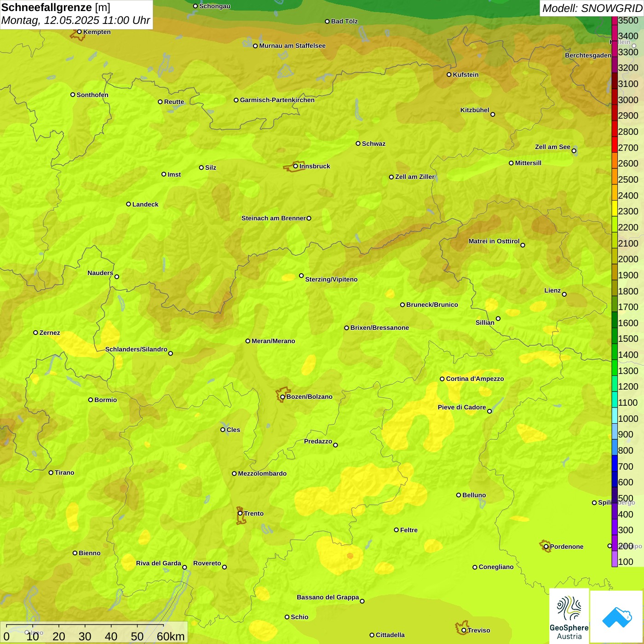Choose the green 1500 legend color swatch
The width and height of the screenshot is (644, 644).
tap(615, 336)
